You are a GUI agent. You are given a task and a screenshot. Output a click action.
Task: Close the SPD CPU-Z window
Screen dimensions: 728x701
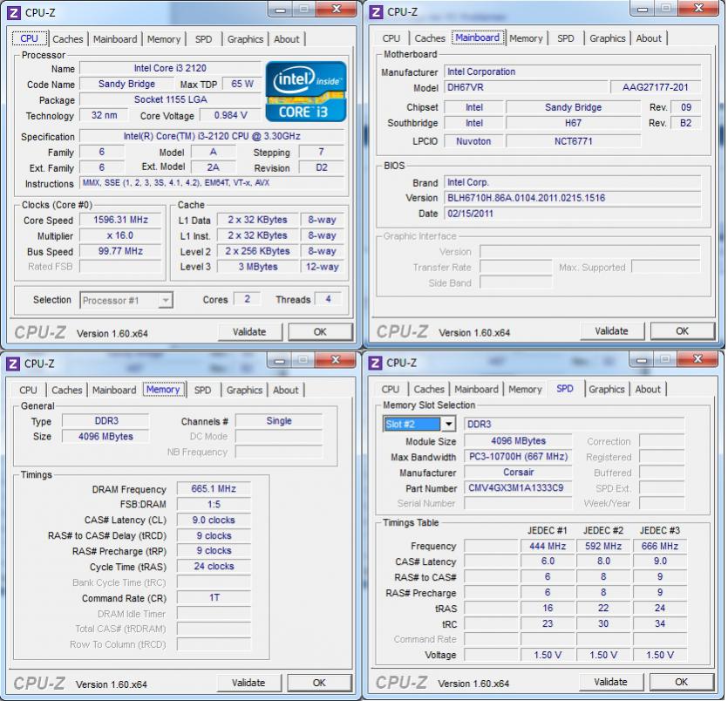tap(697, 359)
